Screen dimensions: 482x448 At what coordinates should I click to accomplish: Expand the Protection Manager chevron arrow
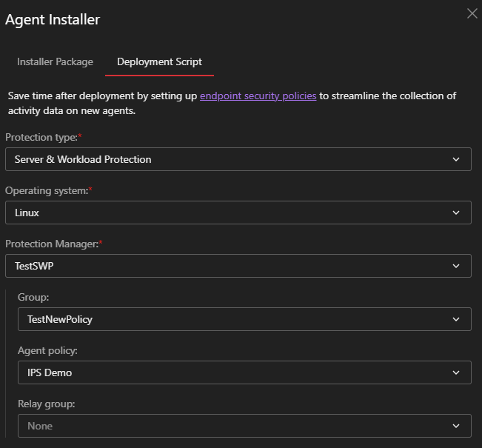[x=456, y=266]
